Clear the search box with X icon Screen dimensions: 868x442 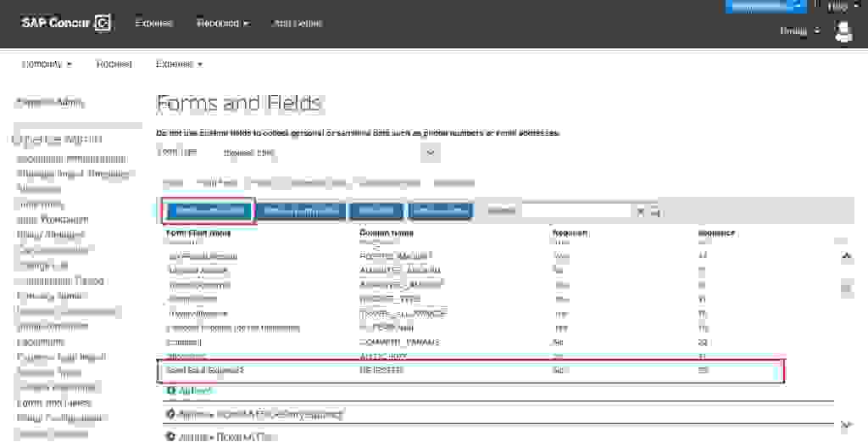point(641,211)
